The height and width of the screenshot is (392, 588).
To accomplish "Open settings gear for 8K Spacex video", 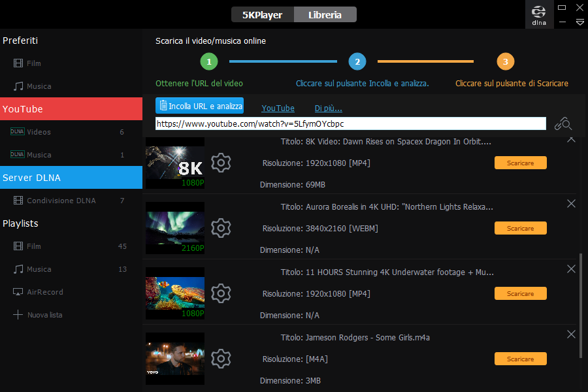I will [221, 163].
